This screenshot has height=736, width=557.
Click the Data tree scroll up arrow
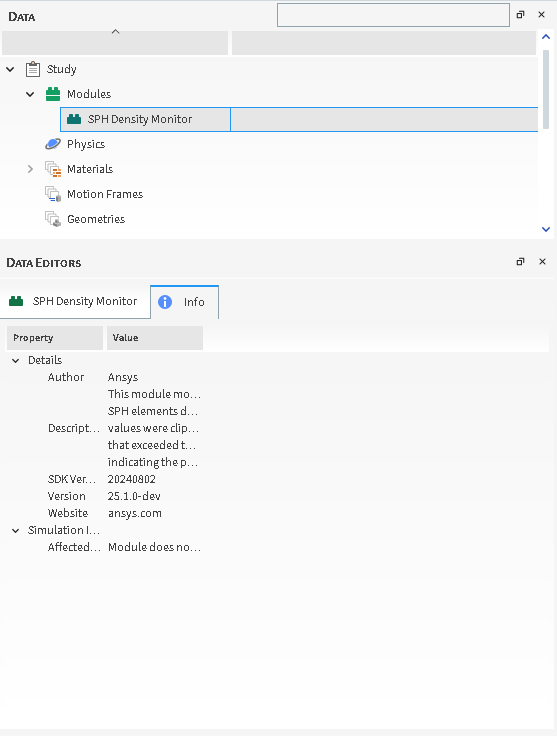546,36
